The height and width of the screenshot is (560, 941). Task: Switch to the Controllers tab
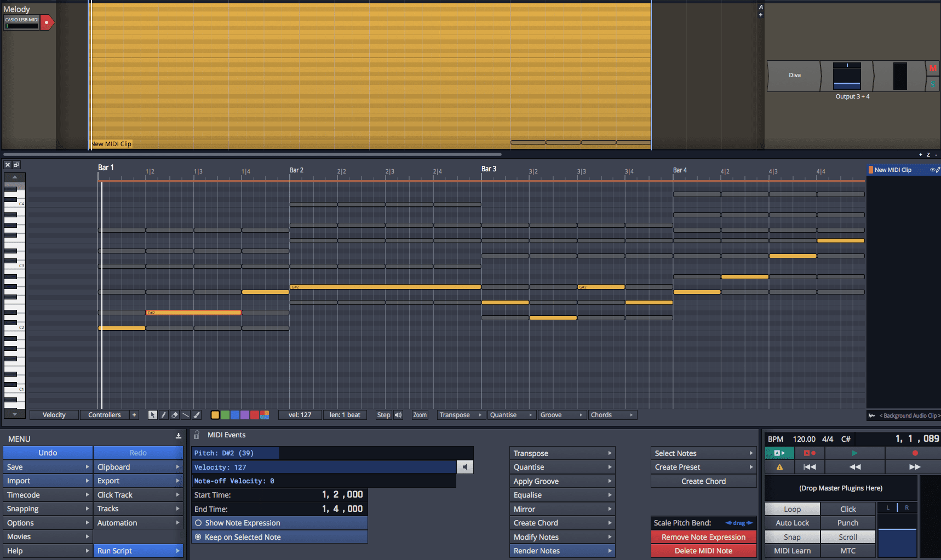click(x=104, y=415)
